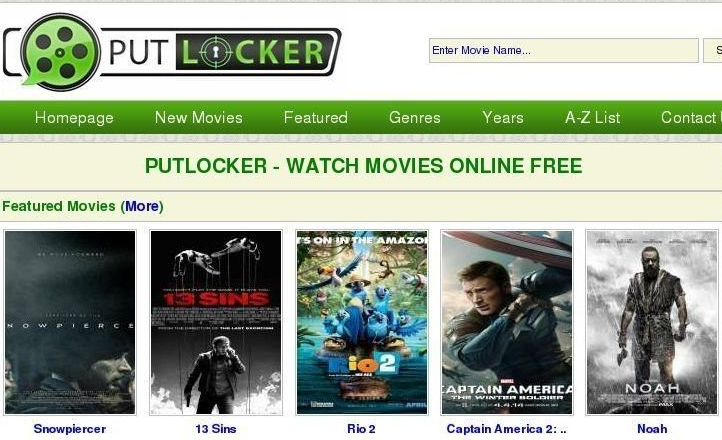Open the Contact Us navigation link

[691, 117]
